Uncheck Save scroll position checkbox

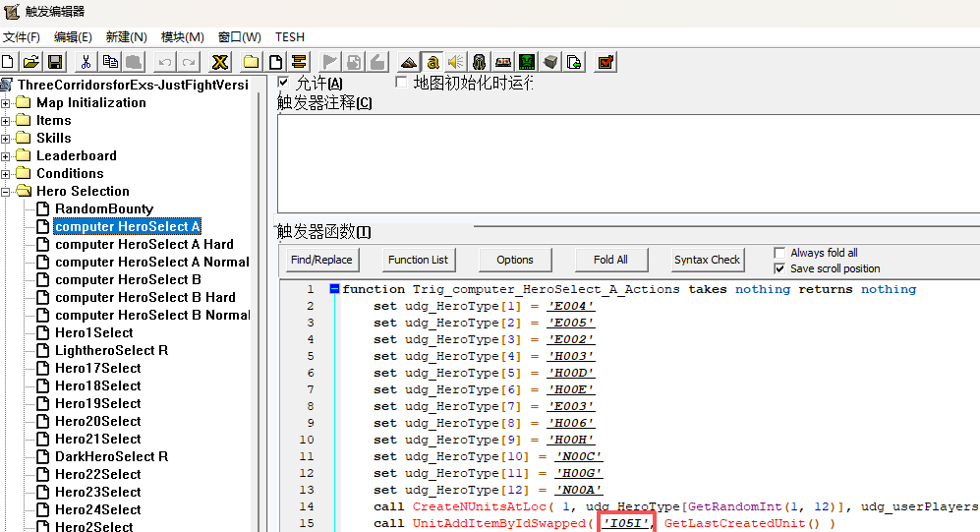(779, 268)
